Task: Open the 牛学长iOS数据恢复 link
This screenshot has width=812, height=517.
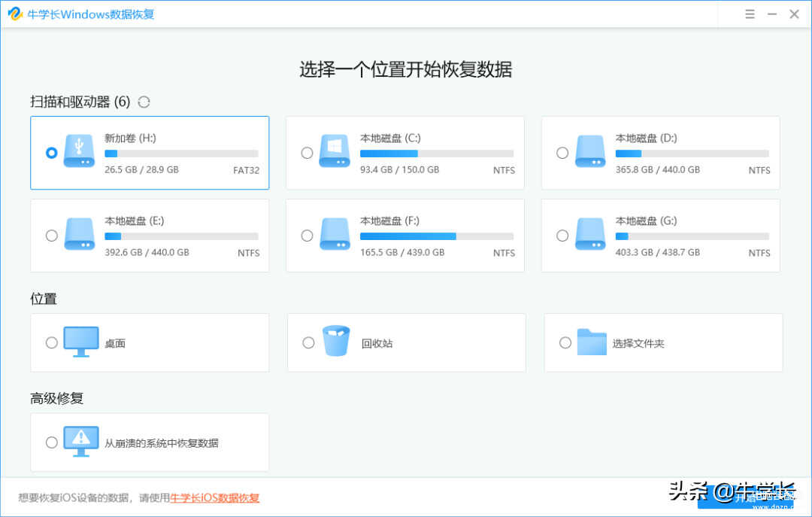Action: [x=215, y=498]
